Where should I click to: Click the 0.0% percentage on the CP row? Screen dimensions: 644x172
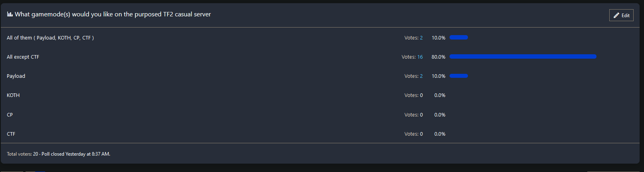(x=440, y=115)
